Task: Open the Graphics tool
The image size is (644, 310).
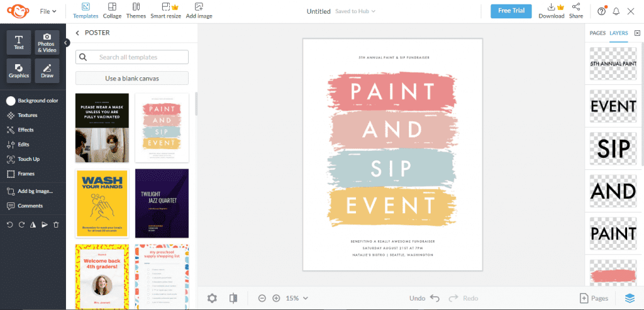Action: (x=19, y=70)
